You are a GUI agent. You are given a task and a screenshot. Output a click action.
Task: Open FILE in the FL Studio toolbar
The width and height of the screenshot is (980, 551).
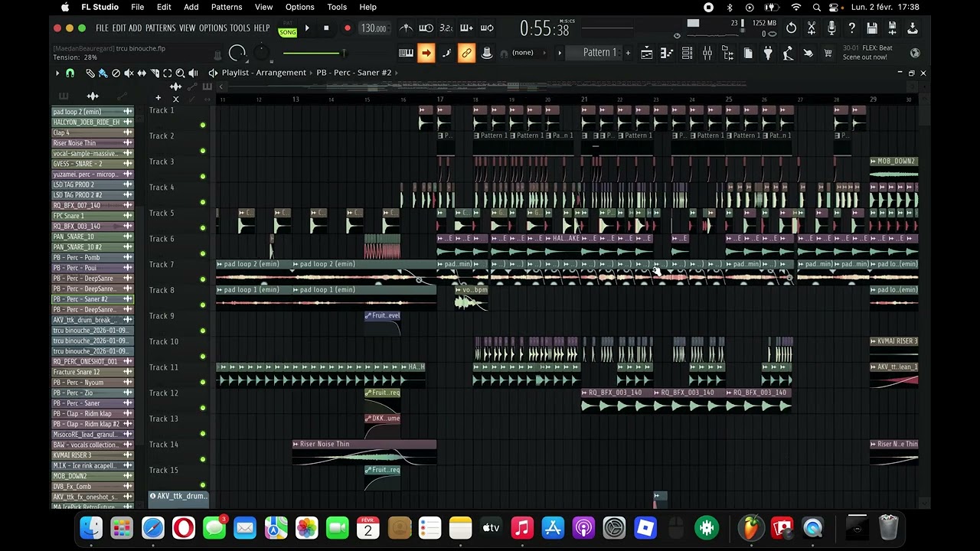click(102, 28)
